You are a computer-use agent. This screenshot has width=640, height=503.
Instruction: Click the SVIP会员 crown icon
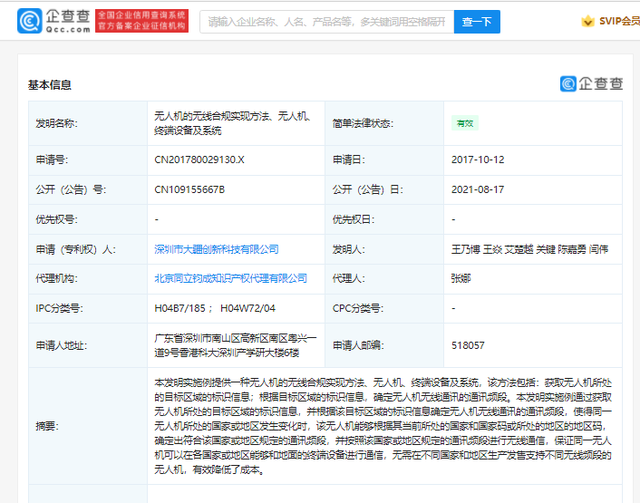pos(587,21)
